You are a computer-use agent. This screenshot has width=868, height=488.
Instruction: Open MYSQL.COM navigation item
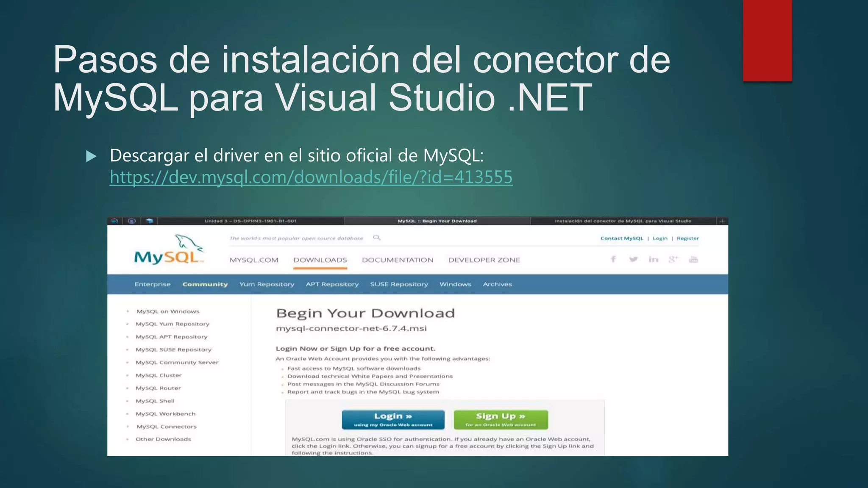tap(254, 260)
